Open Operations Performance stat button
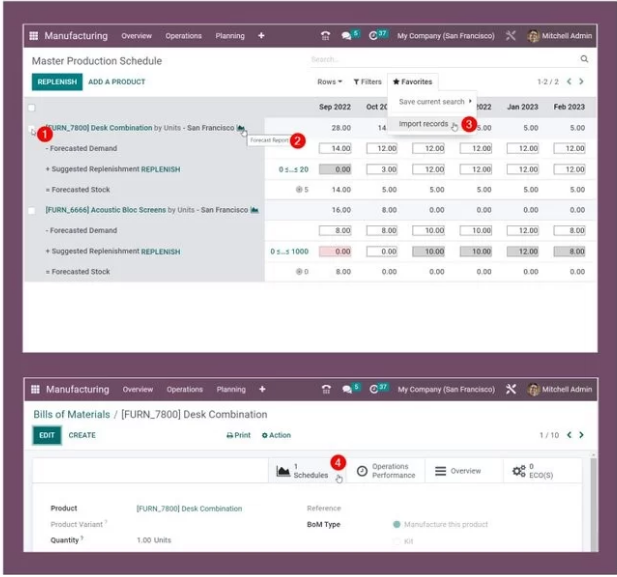This screenshot has height=577, width=617. coord(386,471)
